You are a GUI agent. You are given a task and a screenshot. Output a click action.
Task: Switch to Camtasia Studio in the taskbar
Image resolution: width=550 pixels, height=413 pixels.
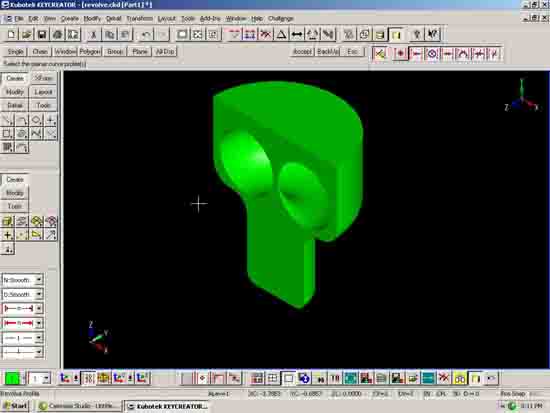pos(80,406)
